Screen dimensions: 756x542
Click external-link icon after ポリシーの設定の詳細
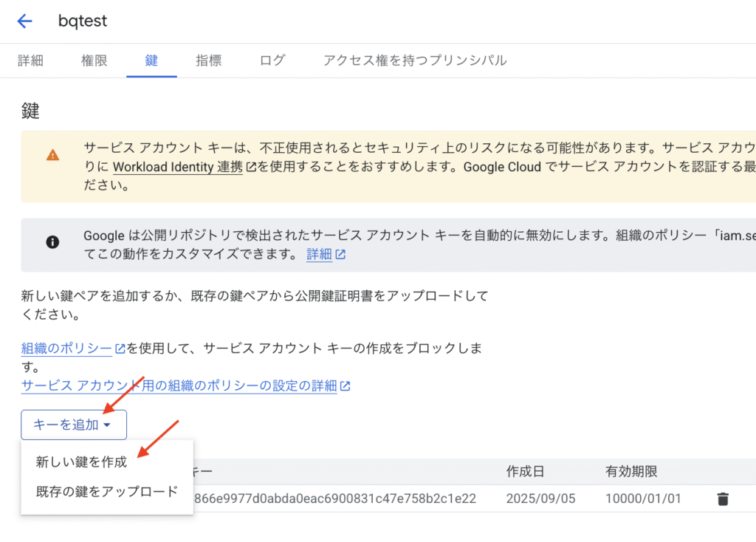[x=345, y=385]
